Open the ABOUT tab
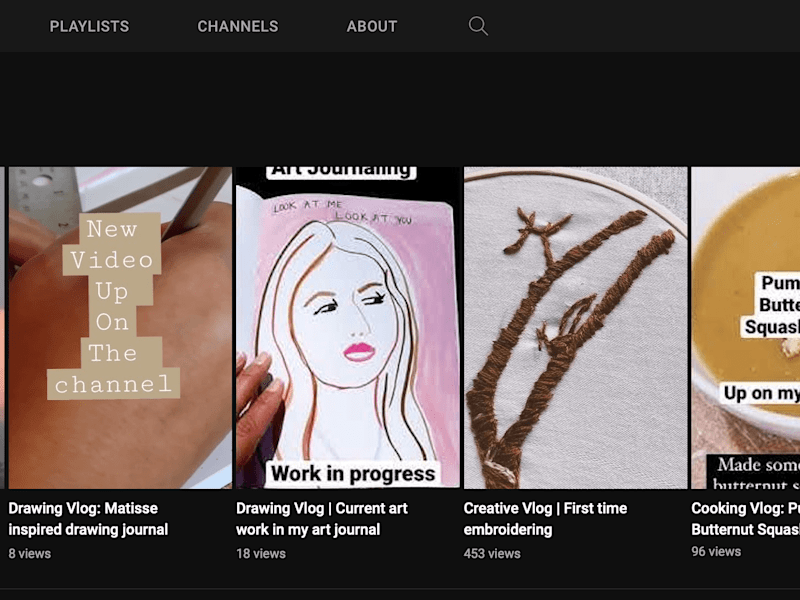The width and height of the screenshot is (800, 600). coord(372,27)
